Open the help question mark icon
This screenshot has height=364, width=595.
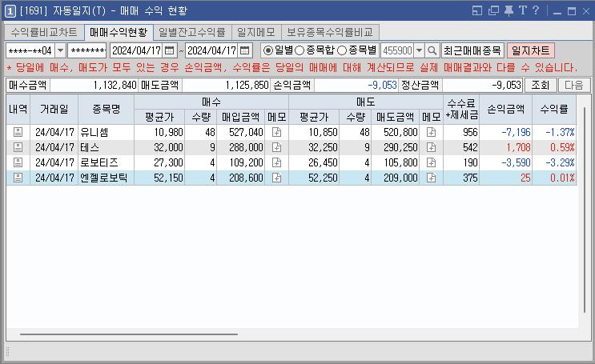click(536, 10)
